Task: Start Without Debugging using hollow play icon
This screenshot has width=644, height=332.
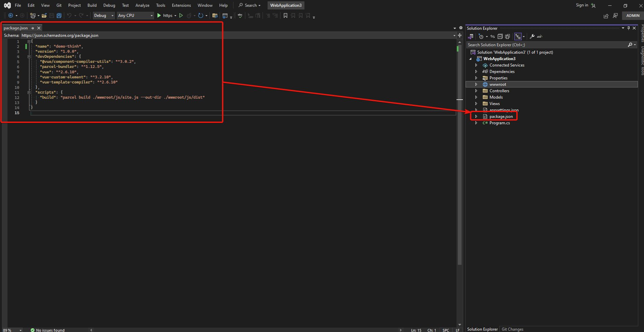Action: coord(181,16)
